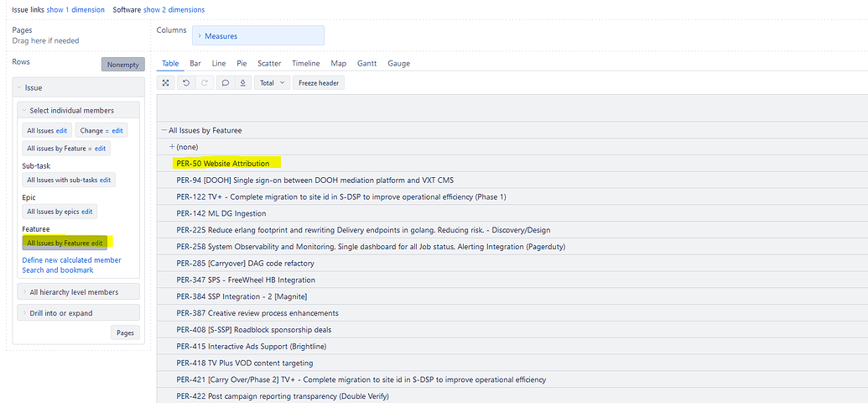Switch to the Timeline tab
Screen dimensions: 868x403
(305, 63)
